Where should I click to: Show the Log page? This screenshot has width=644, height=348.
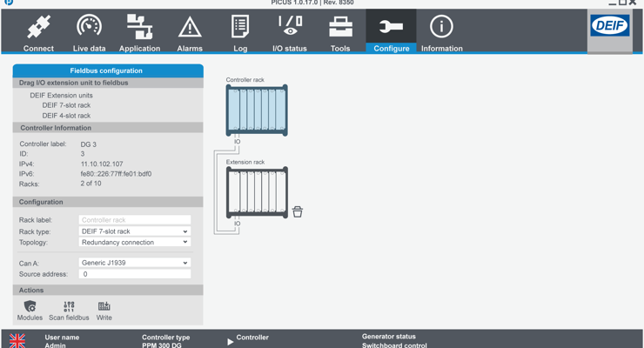tap(240, 33)
